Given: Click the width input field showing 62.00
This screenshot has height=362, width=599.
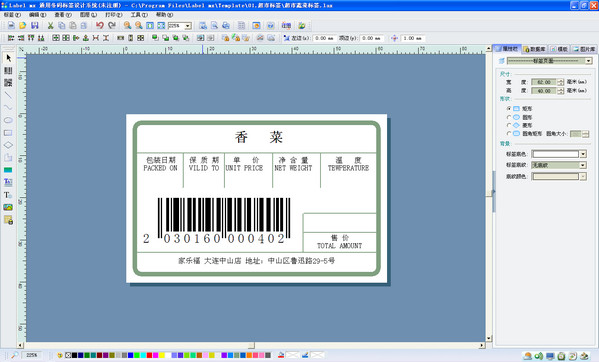Looking at the screenshot, I should (x=544, y=82).
